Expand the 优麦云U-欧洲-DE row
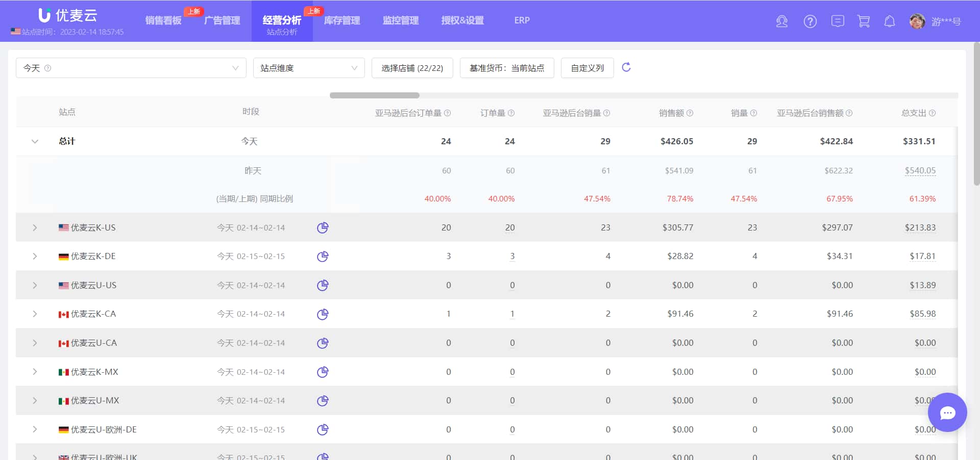The image size is (980, 460). [x=35, y=429]
